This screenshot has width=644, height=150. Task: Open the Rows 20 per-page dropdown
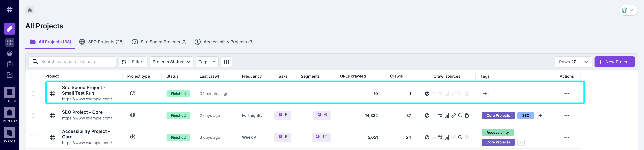coord(573,62)
